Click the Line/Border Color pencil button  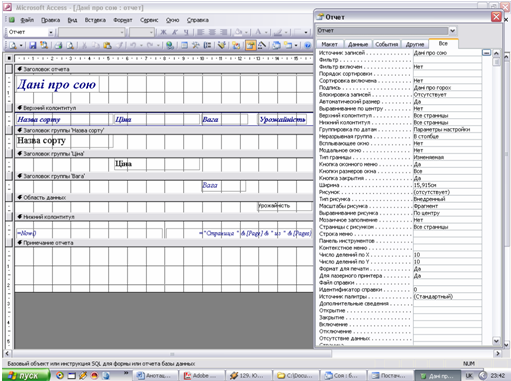coord(277,32)
